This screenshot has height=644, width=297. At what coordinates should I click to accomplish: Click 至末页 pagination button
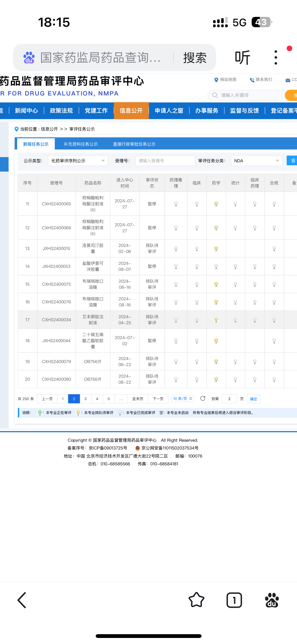click(x=138, y=399)
